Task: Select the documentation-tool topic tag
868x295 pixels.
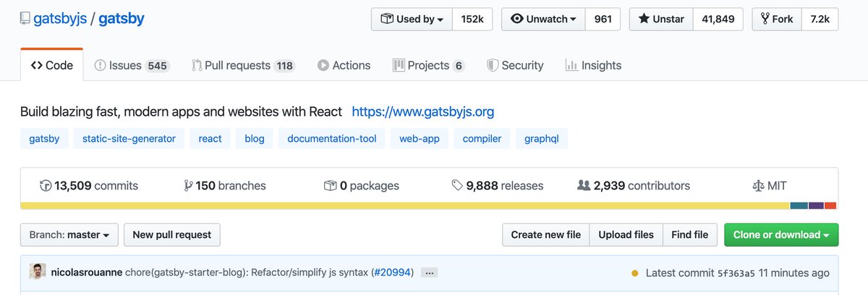Action: (332, 138)
